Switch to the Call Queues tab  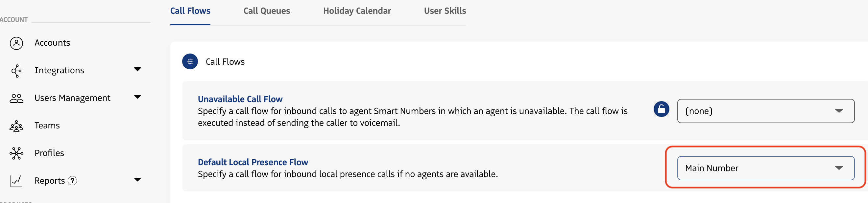267,11
